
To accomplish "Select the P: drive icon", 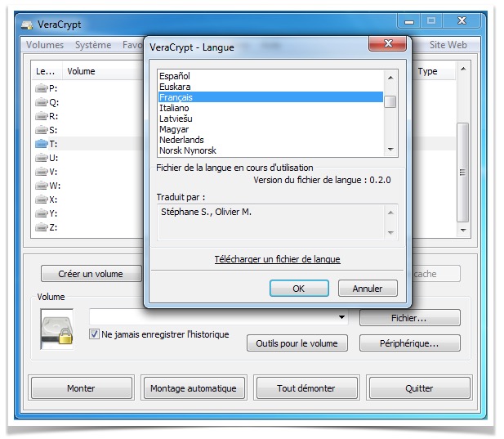I will [x=42, y=88].
